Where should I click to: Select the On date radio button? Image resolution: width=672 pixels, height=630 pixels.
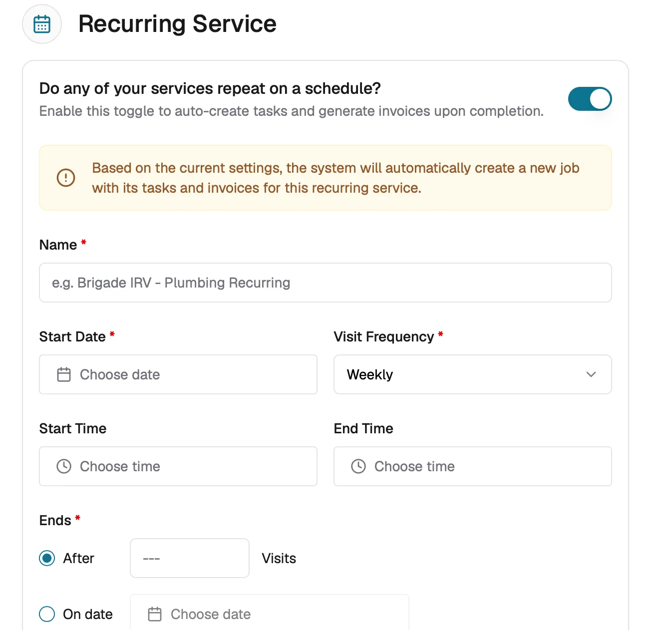(47, 614)
